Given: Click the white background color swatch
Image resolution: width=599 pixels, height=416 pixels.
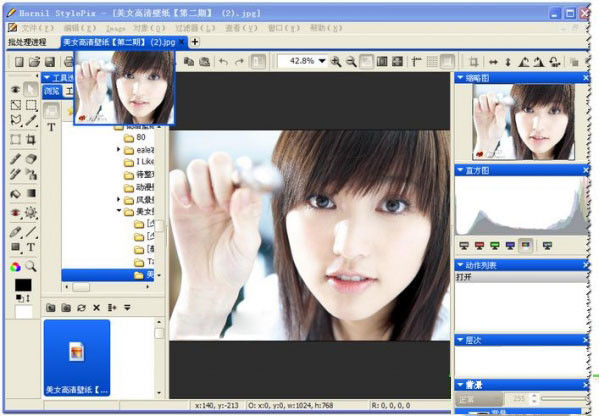Looking at the screenshot, I should pyautogui.click(x=23, y=311).
